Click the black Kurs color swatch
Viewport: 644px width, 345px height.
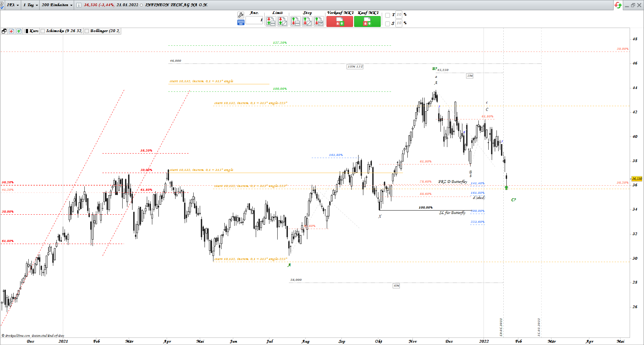(27, 31)
